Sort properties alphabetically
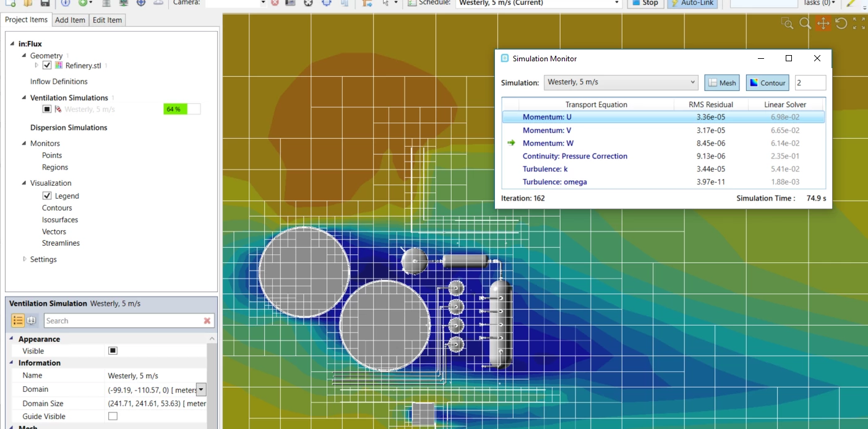The width and height of the screenshot is (868, 429). tap(32, 321)
